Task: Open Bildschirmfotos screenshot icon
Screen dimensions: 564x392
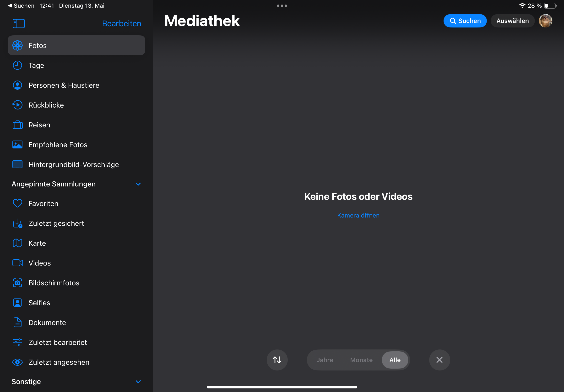Action: coord(17,283)
